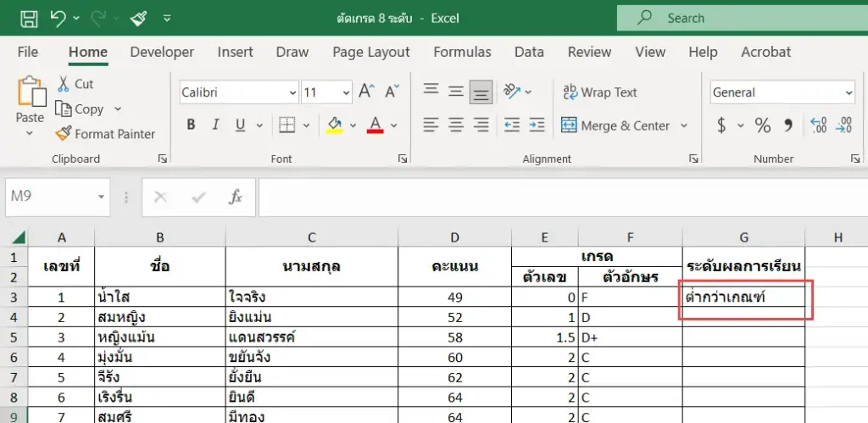
Task: Click the Cut scissors icon
Action: 64,84
